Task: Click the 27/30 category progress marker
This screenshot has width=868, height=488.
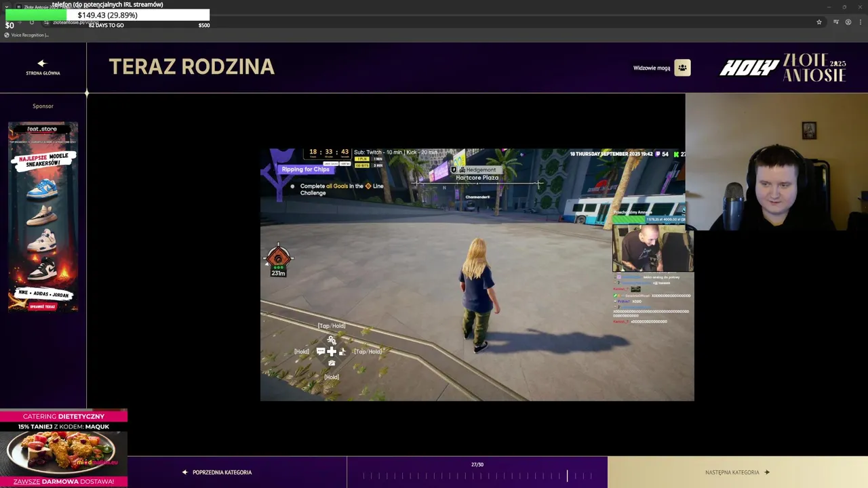Action: 568,476
